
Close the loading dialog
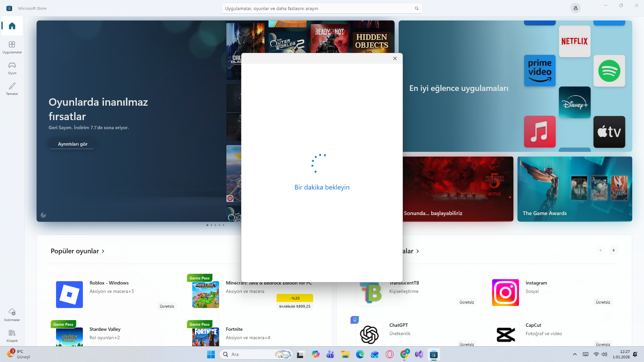point(395,58)
